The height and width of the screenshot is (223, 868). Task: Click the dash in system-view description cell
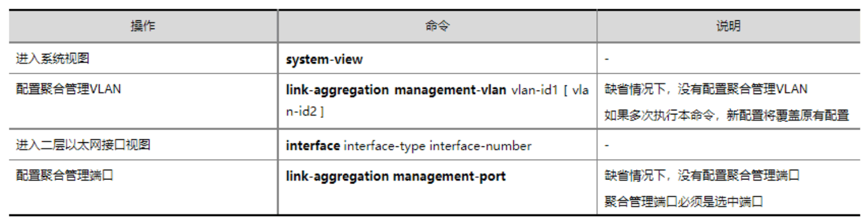click(607, 59)
